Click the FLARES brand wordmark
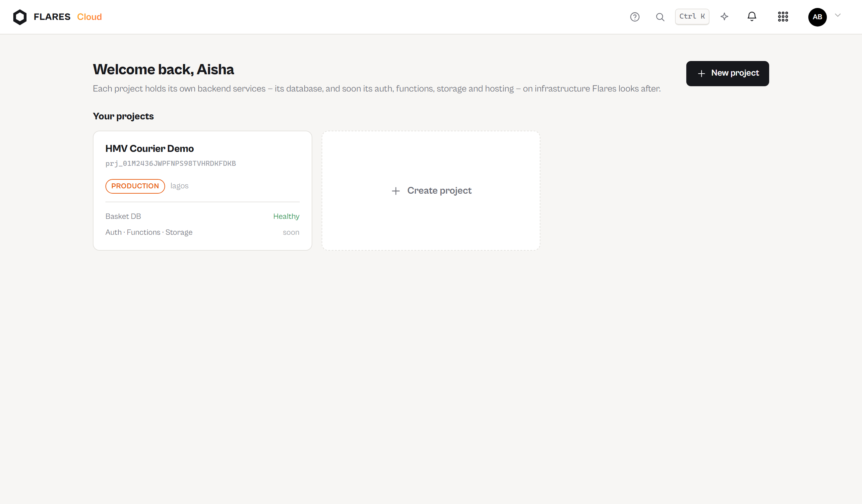 (x=52, y=17)
